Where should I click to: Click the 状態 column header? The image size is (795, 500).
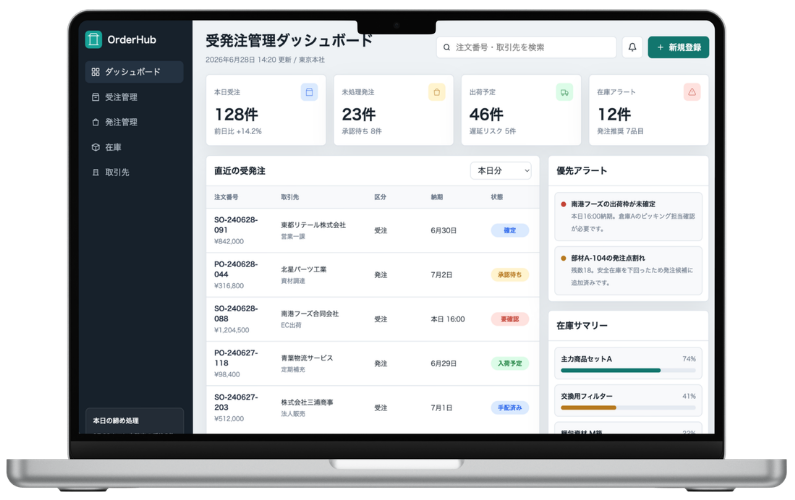click(x=497, y=197)
